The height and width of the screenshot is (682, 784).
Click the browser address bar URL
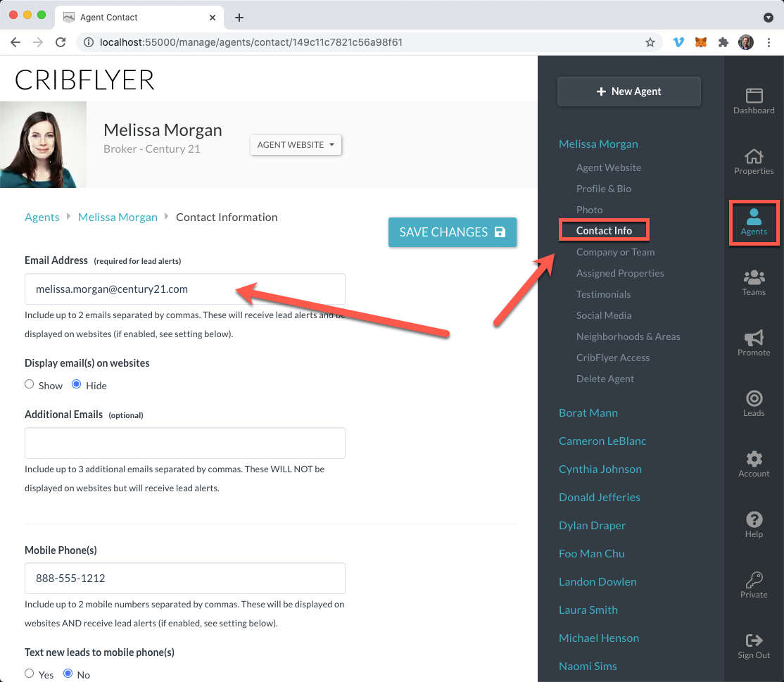[x=251, y=42]
